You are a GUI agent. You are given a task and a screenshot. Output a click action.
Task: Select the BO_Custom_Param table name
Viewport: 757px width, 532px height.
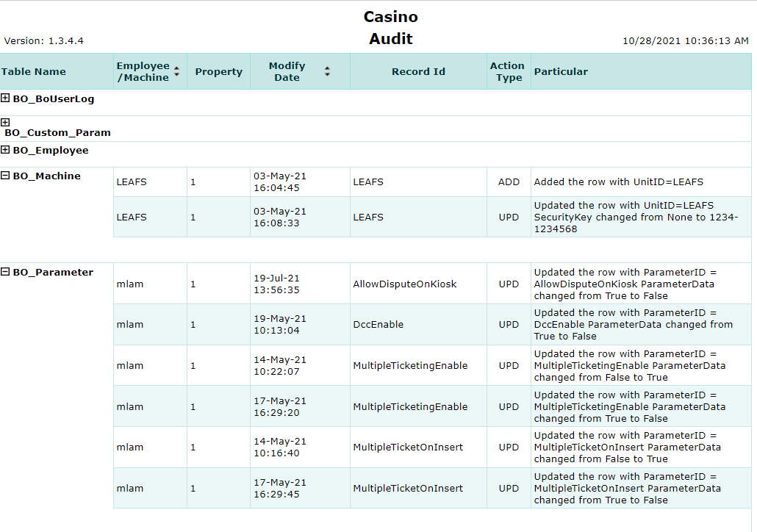point(57,133)
